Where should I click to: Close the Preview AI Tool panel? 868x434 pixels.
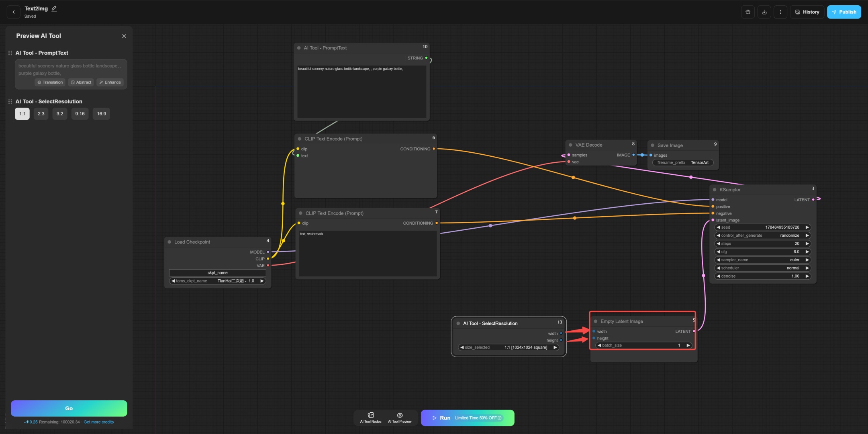click(x=124, y=36)
